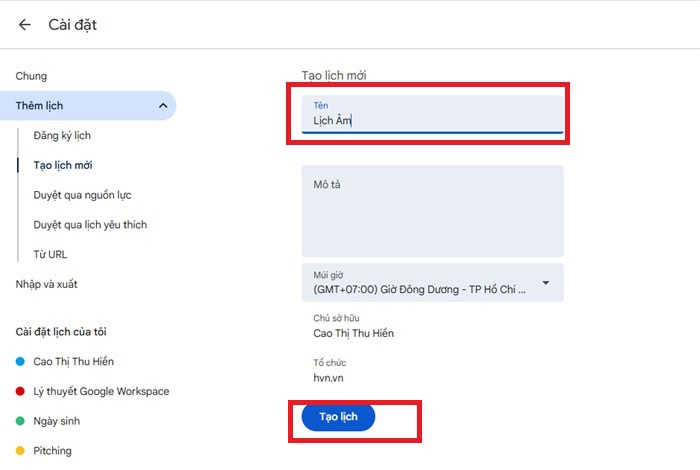
Task: Open the Múi giờ timezone dropdown
Action: coord(425,283)
